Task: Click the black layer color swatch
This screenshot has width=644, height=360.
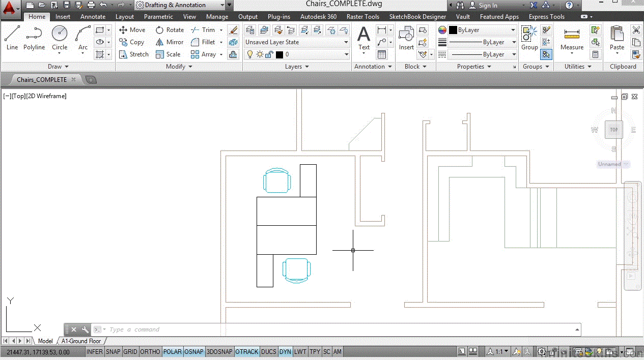Action: pos(279,54)
